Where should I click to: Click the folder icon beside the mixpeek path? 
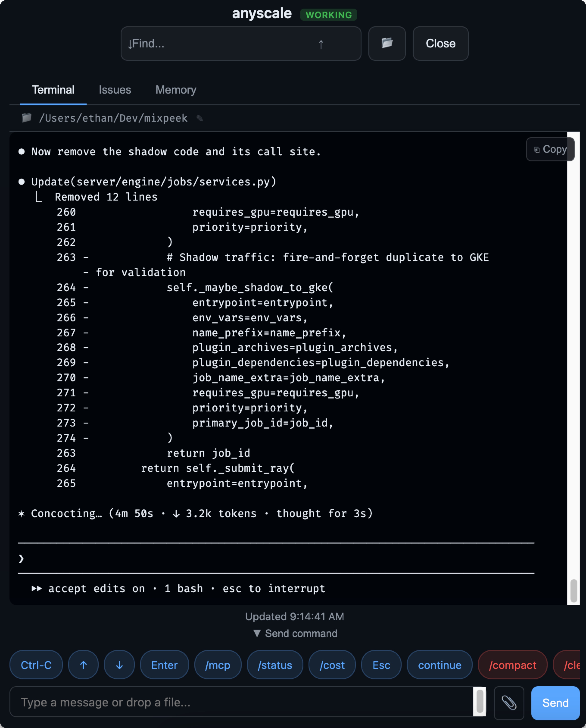(x=26, y=118)
